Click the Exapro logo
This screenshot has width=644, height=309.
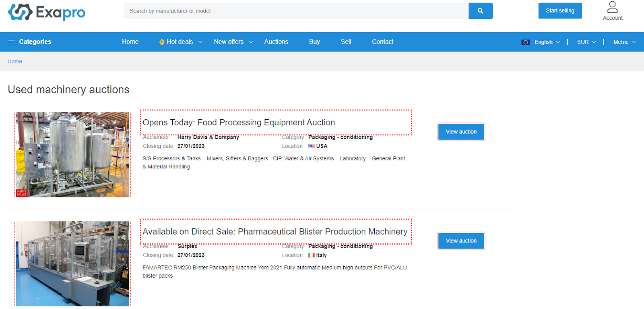tap(47, 12)
